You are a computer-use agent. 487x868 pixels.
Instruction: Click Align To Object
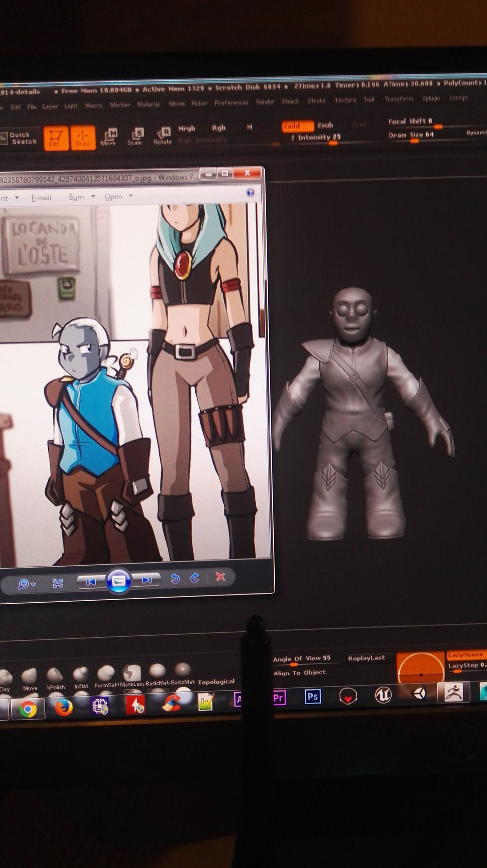(x=299, y=673)
